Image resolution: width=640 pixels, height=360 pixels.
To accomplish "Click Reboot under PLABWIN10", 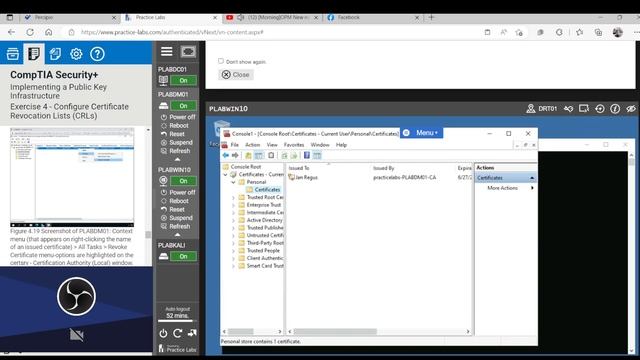I will tap(175, 201).
